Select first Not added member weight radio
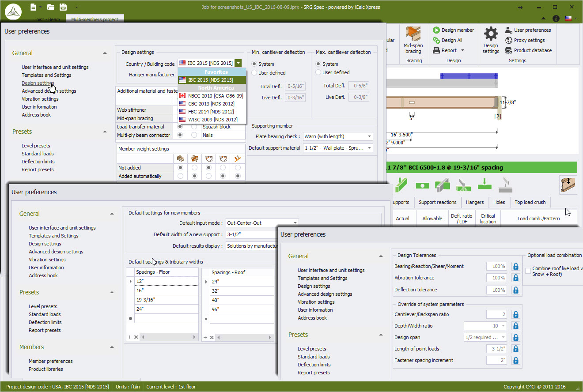The image size is (583, 392). 180,168
